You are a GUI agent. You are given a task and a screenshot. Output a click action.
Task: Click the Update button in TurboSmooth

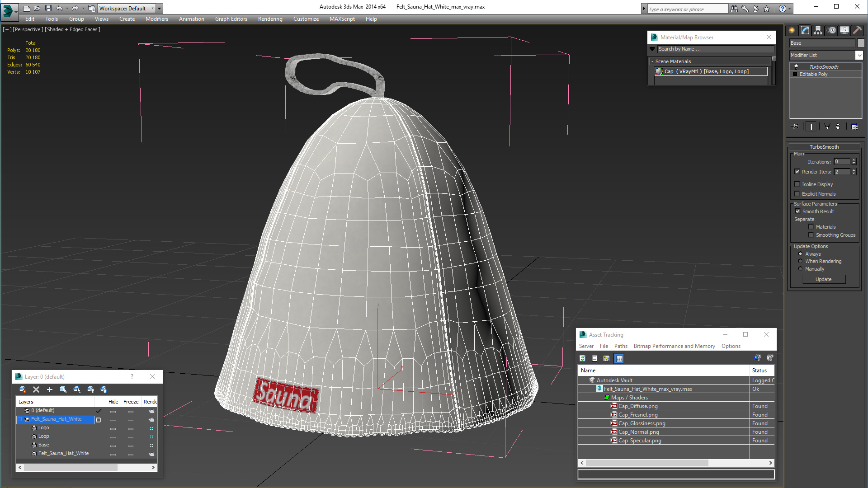click(823, 279)
